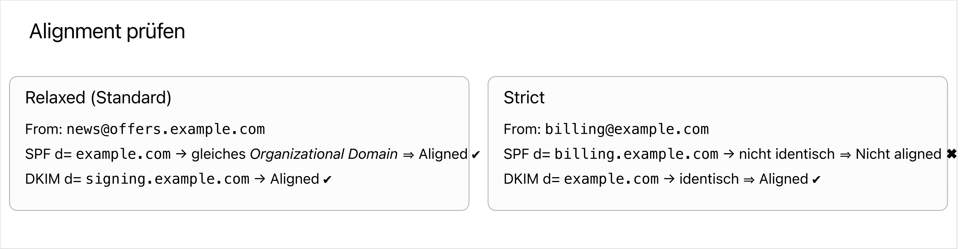Click signing.example.com DKIM domain
The image size is (980, 249).
click(167, 179)
